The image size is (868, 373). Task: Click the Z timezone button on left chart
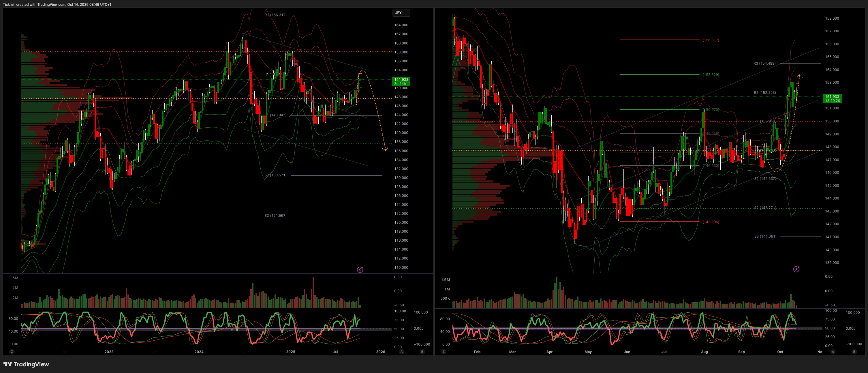pyautogui.click(x=12, y=352)
